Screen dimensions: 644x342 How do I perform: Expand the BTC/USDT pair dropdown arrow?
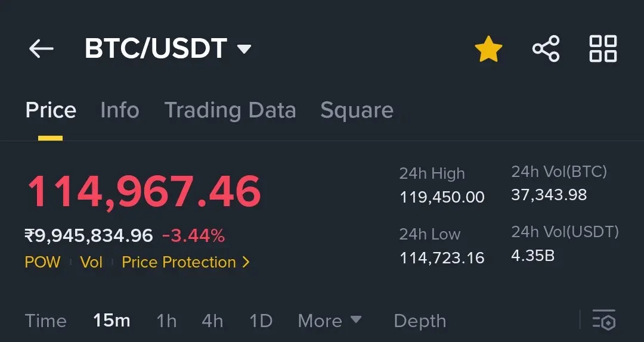point(244,49)
